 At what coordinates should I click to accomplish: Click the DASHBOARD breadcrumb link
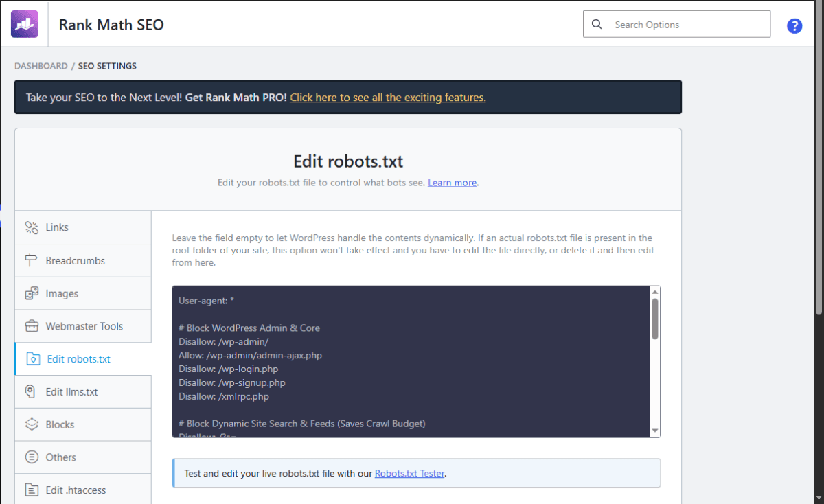coord(41,66)
